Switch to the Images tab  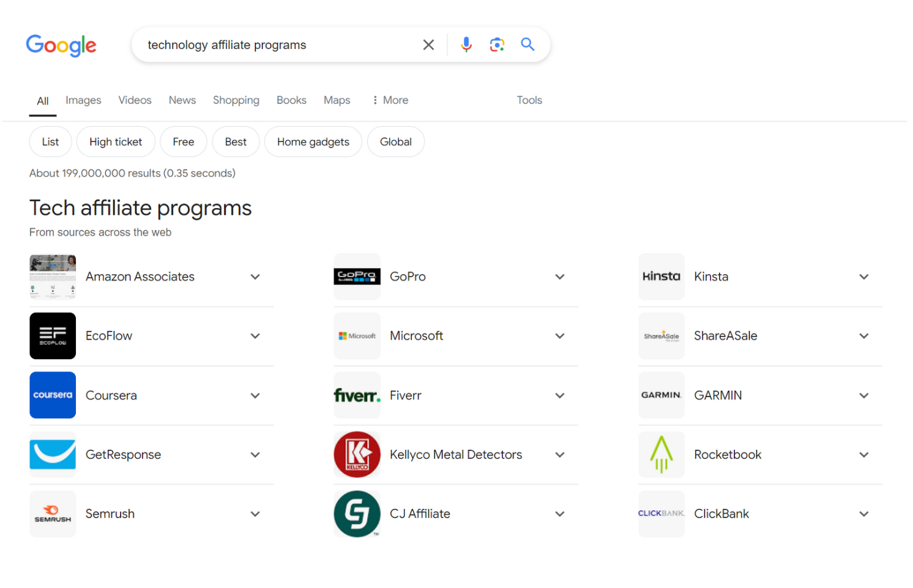click(83, 100)
